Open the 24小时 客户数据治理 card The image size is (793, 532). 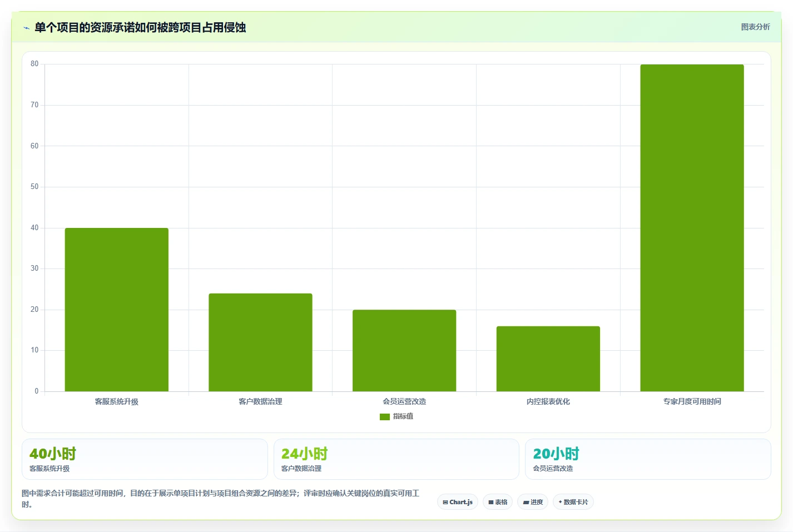pyautogui.click(x=396, y=459)
